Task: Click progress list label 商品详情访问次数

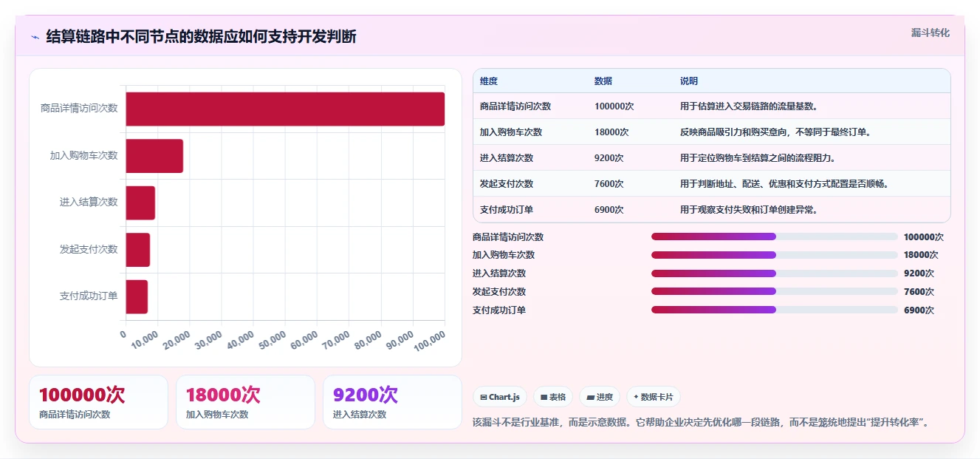Action: (x=508, y=237)
